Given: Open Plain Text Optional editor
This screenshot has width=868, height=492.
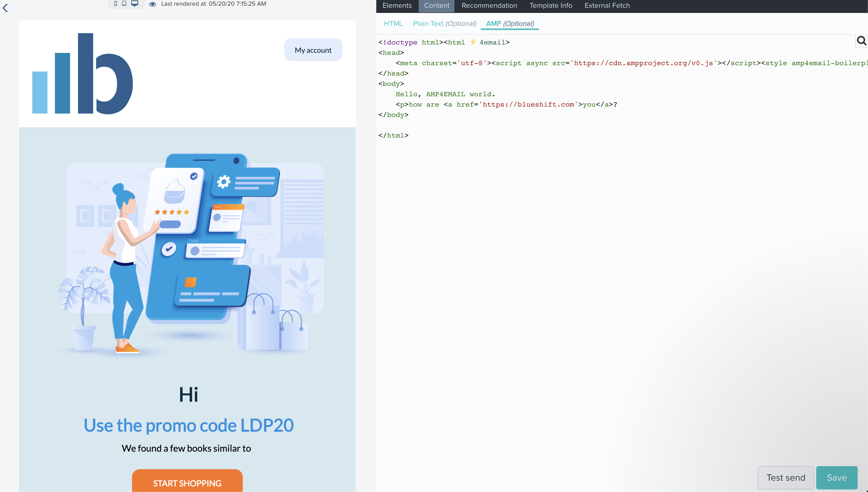Looking at the screenshot, I should point(444,23).
